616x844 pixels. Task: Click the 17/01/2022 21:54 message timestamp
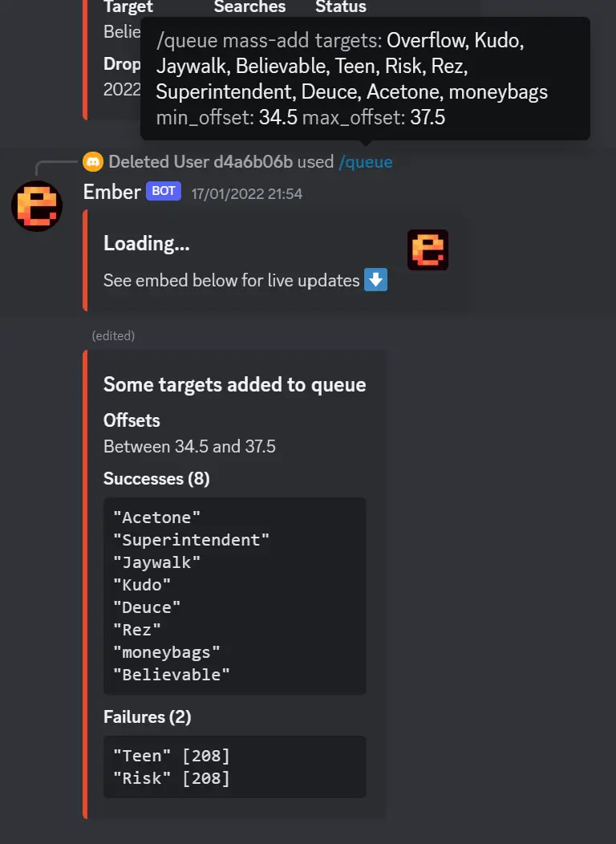pos(246,193)
